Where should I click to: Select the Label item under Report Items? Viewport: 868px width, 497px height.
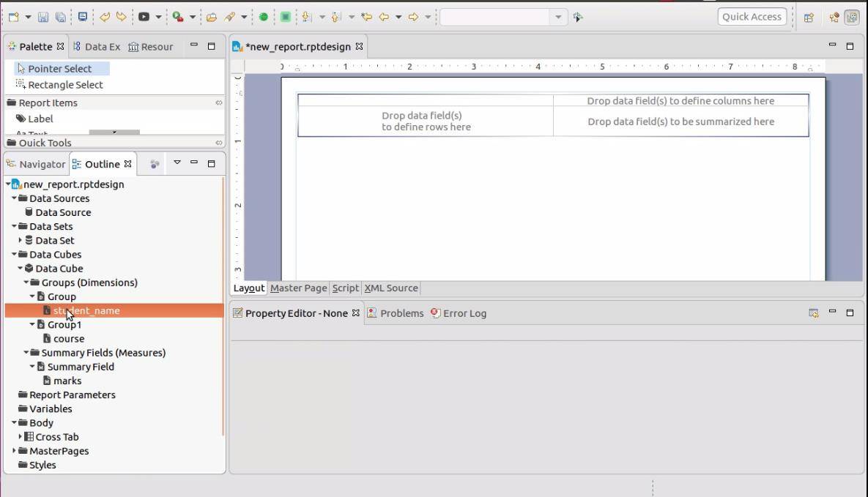40,119
